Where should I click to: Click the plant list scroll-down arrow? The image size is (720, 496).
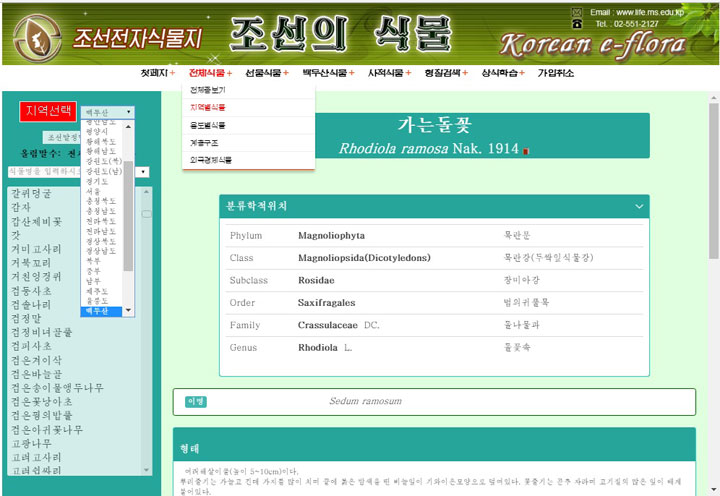coord(146,470)
